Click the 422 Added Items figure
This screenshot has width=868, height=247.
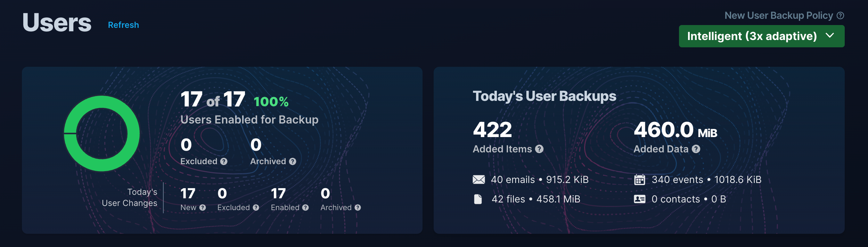click(492, 130)
